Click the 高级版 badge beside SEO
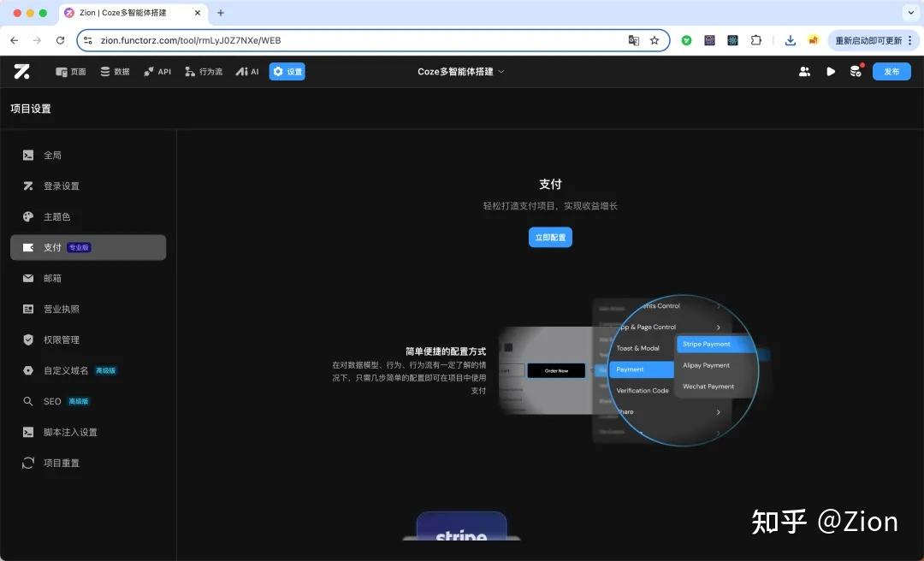The width and height of the screenshot is (924, 561). (x=79, y=401)
